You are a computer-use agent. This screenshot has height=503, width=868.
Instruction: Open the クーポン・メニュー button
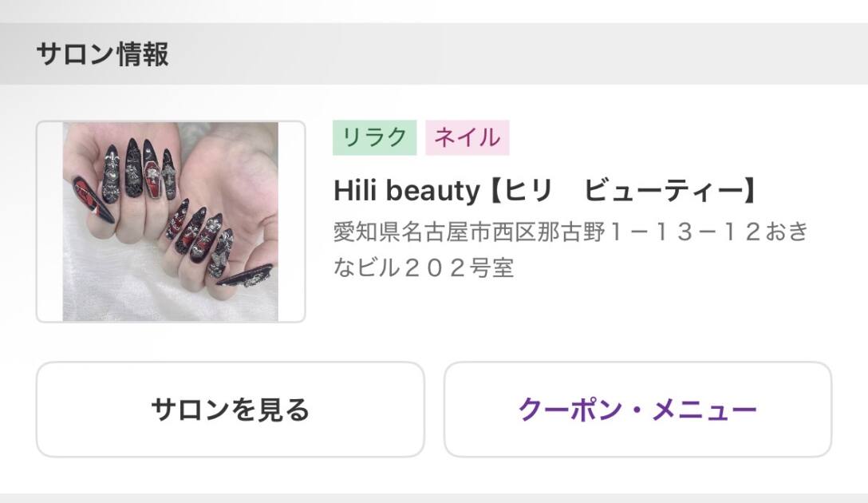click(x=637, y=410)
